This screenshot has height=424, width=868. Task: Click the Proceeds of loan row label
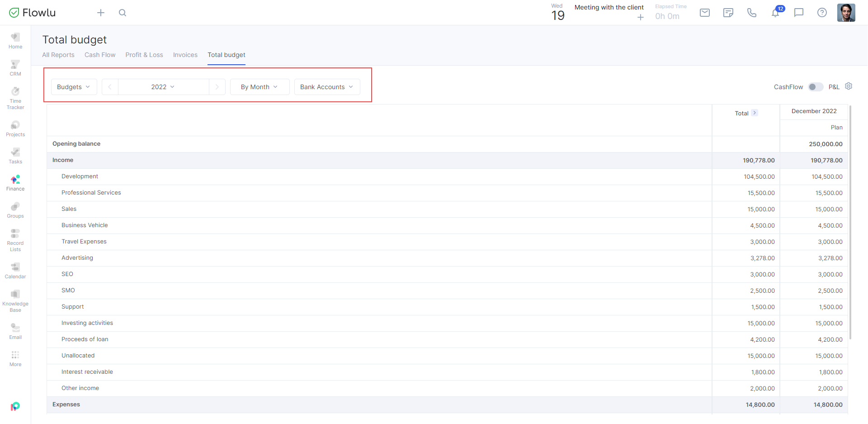coord(85,339)
